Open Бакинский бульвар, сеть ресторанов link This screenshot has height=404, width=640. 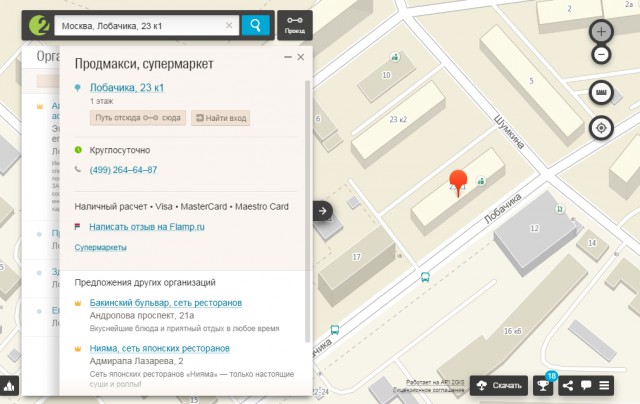(166, 303)
